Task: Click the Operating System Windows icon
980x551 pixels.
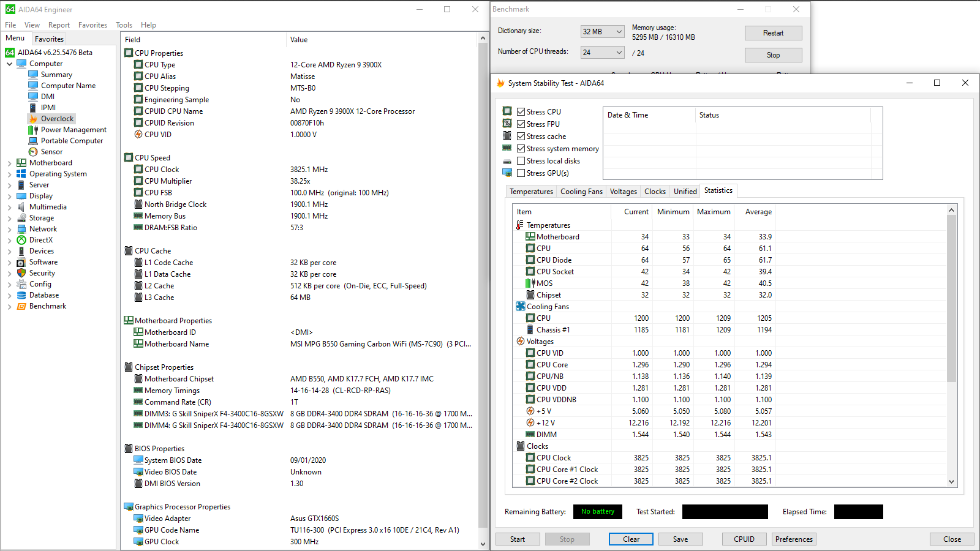Action: coord(21,174)
